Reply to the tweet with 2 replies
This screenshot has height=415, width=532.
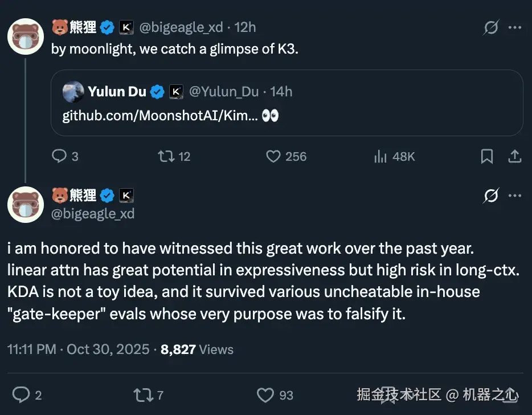(21, 394)
